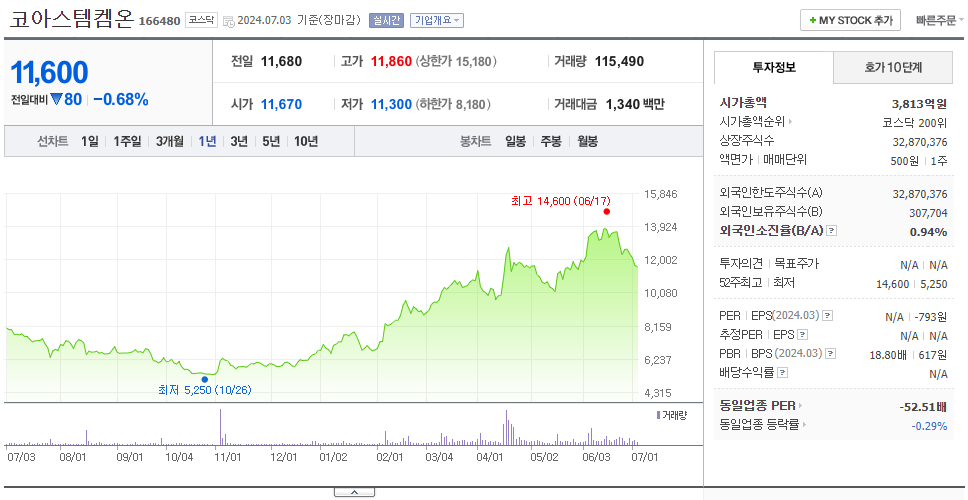Image resolution: width=968 pixels, height=500 pixels.
Task: Click the red 최고 14,600 marker dot
Action: [x=606, y=211]
